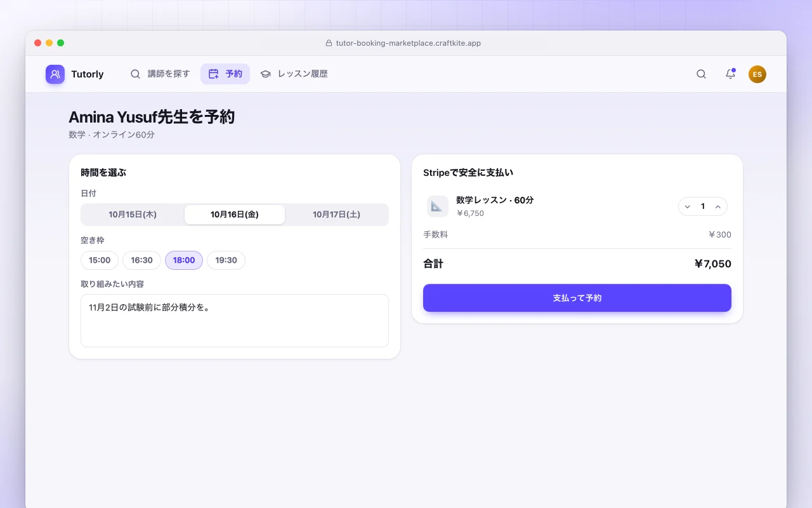This screenshot has width=812, height=508.
Task: Open notifications bell
Action: (x=730, y=74)
